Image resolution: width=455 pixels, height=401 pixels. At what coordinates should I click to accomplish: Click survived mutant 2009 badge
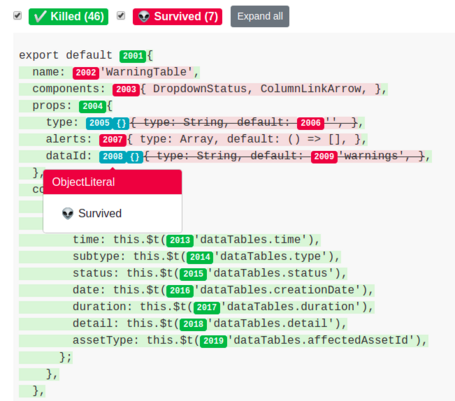[x=324, y=157]
